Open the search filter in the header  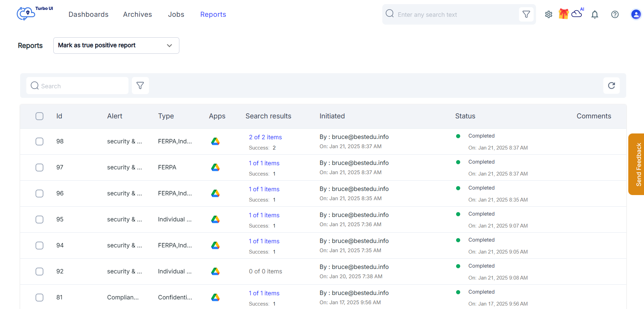coord(526,14)
